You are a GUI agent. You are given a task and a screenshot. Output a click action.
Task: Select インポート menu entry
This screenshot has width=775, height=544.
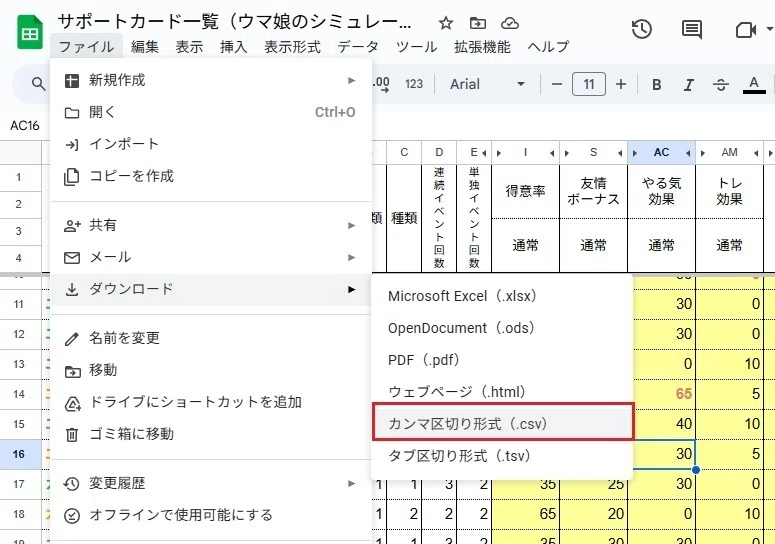(x=211, y=144)
